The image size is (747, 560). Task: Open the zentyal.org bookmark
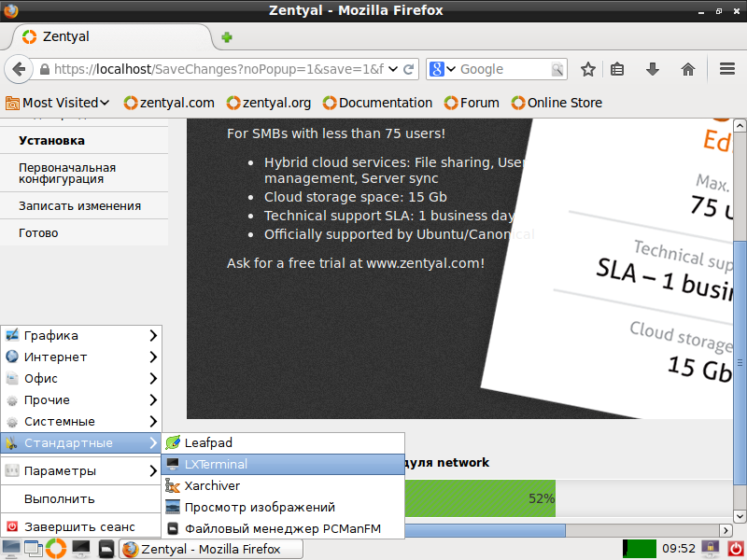(x=269, y=103)
